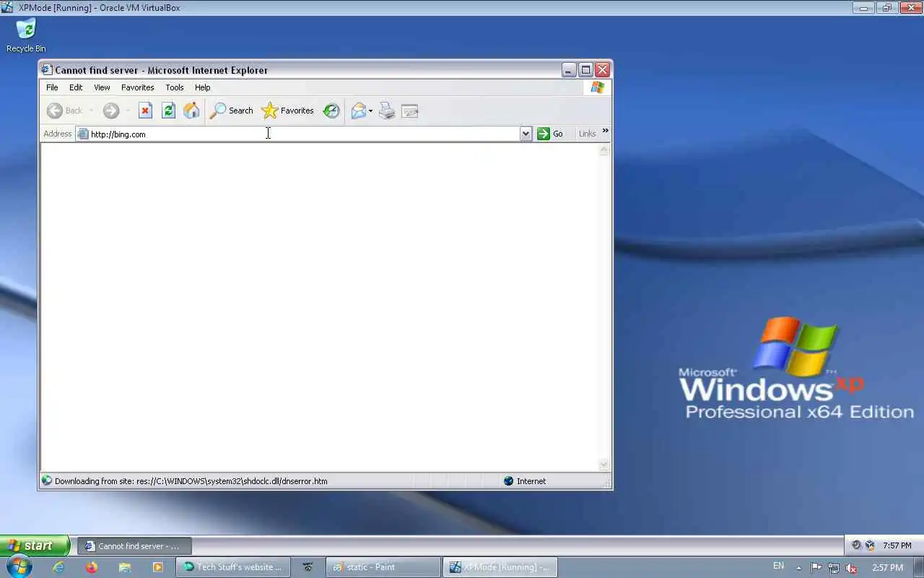Expand the Links chevron

coord(605,131)
